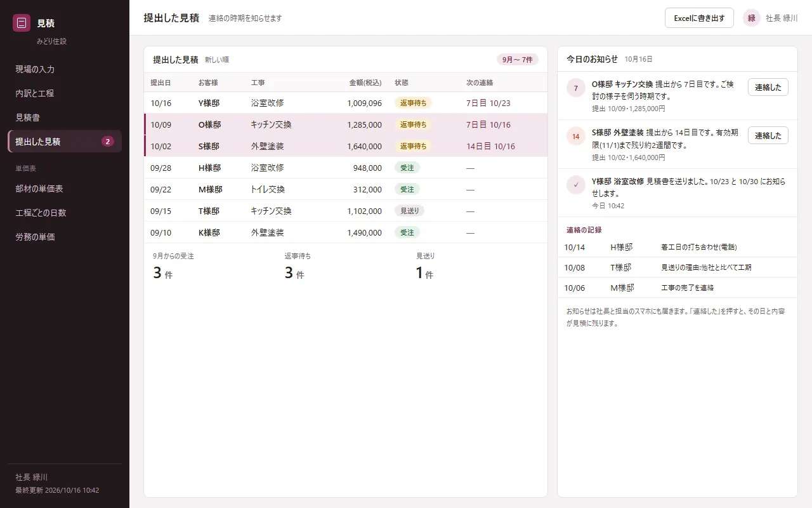The height and width of the screenshot is (508, 812).
Task: Click the 返事待ち summary count of 3件
Action: pyautogui.click(x=294, y=273)
